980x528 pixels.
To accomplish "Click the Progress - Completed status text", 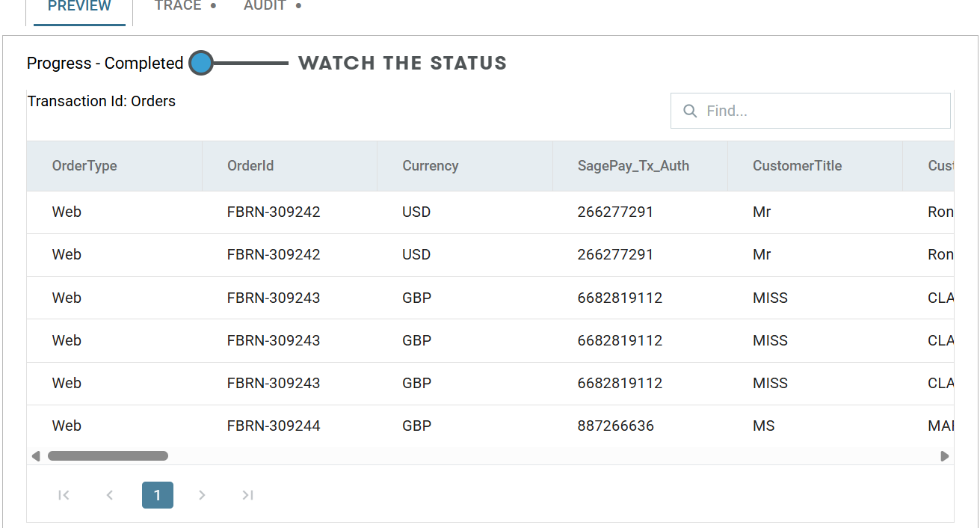I will pos(105,64).
